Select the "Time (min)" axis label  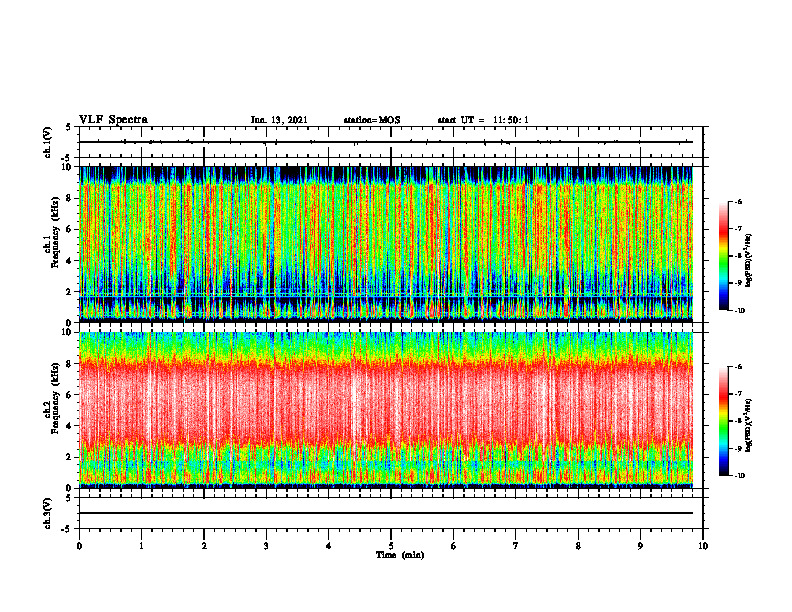coord(400,555)
